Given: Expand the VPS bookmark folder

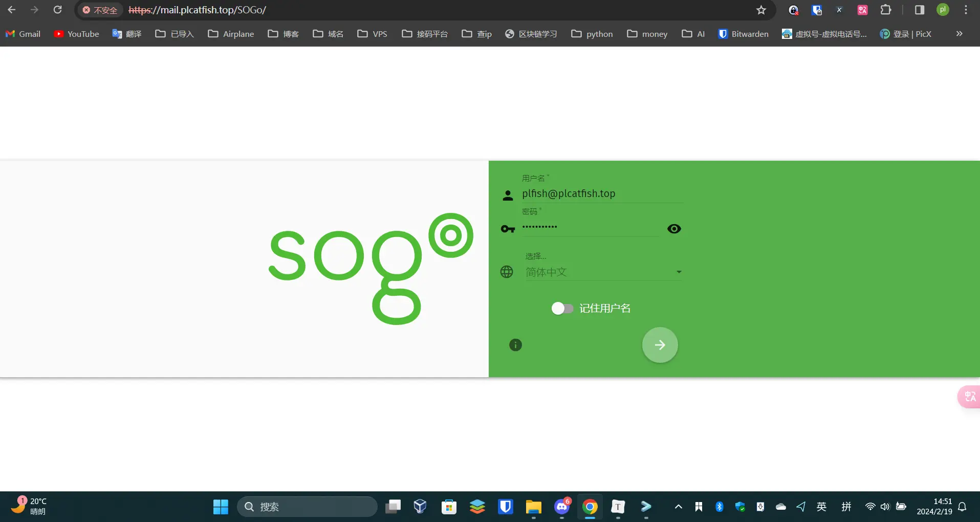Looking at the screenshot, I should [372, 34].
